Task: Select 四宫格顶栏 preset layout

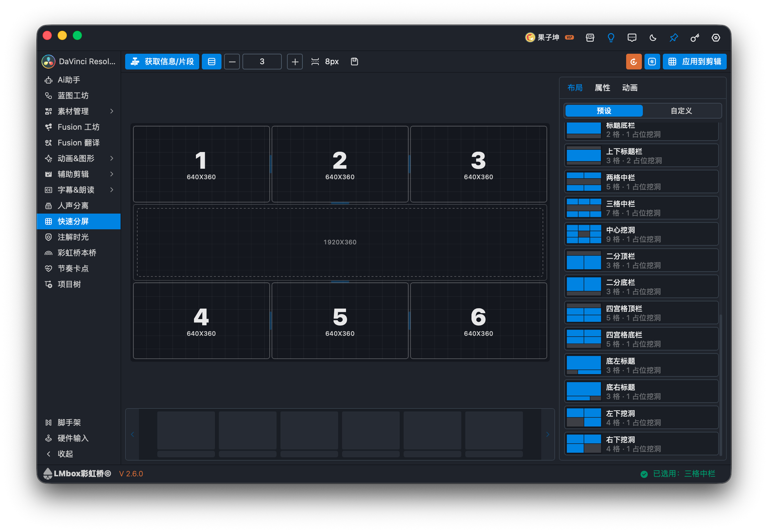Action: coord(641,313)
